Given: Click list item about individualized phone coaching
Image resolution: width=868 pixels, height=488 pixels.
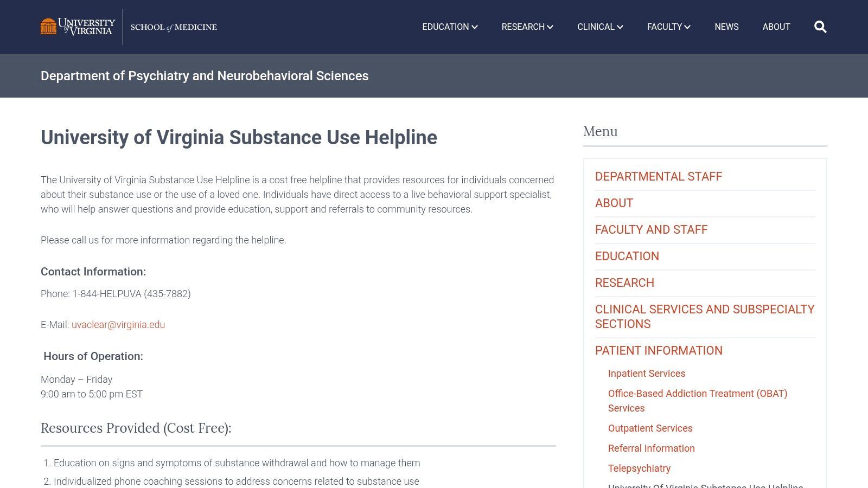Looking at the screenshot, I should (236, 481).
